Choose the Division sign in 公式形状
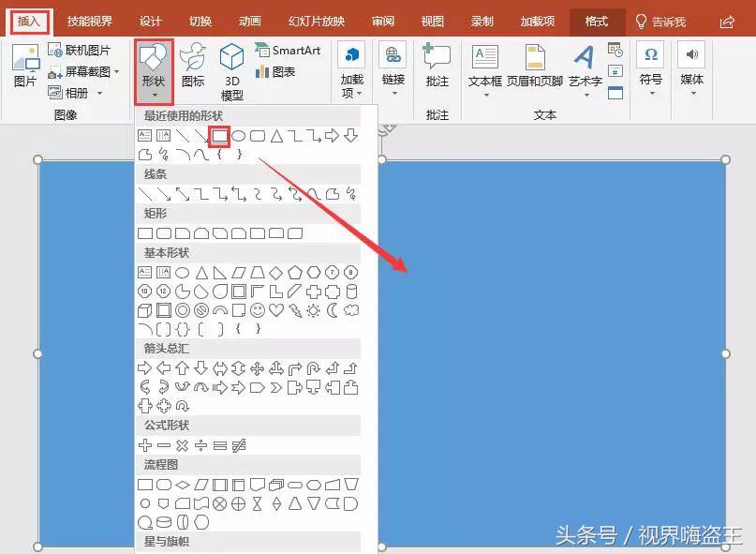This screenshot has height=554, width=756. 201,445
